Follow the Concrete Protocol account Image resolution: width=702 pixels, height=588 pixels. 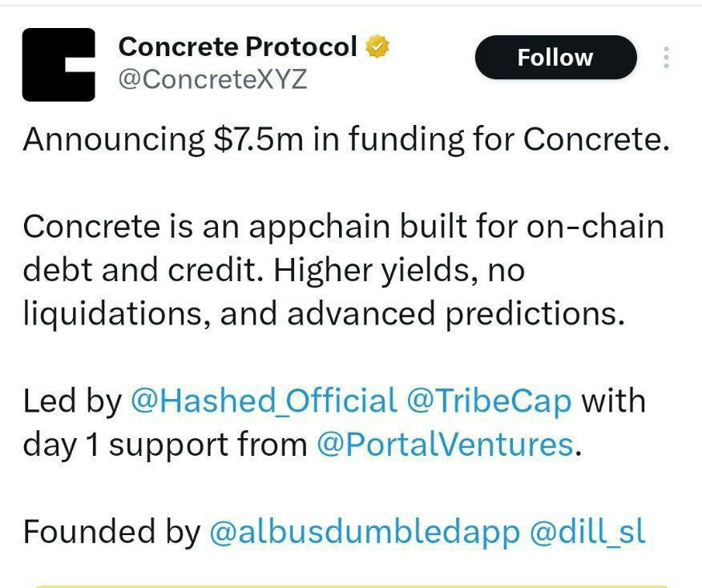pos(555,58)
